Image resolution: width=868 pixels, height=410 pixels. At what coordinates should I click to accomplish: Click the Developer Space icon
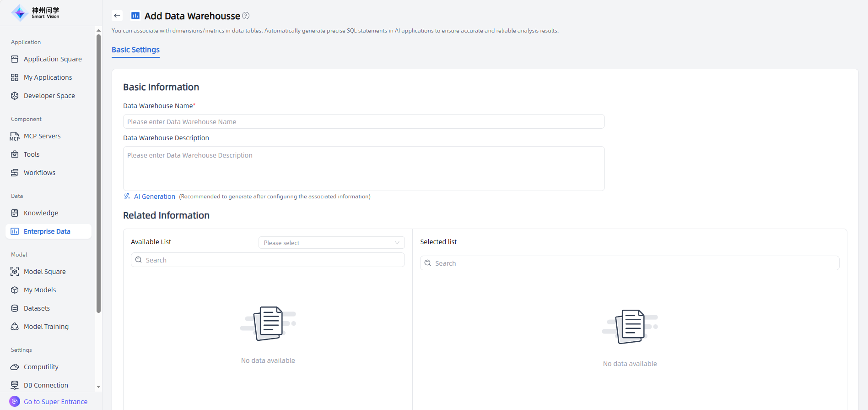pyautogui.click(x=15, y=96)
